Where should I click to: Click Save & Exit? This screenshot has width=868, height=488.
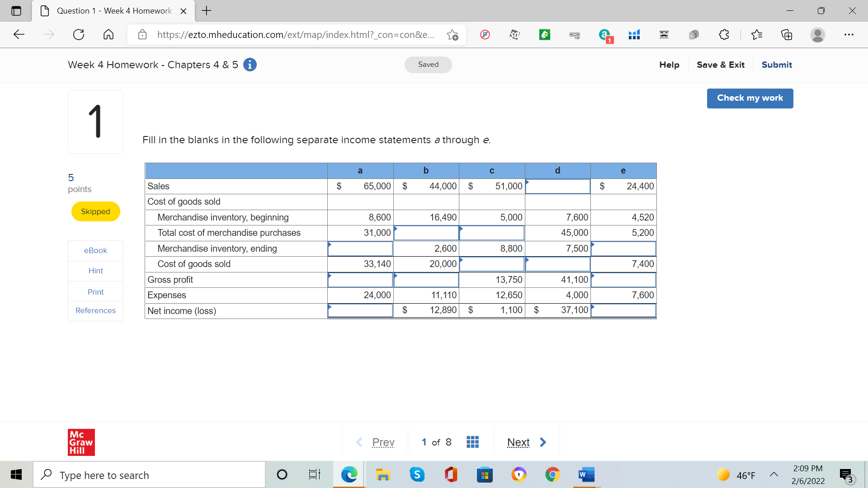click(720, 65)
